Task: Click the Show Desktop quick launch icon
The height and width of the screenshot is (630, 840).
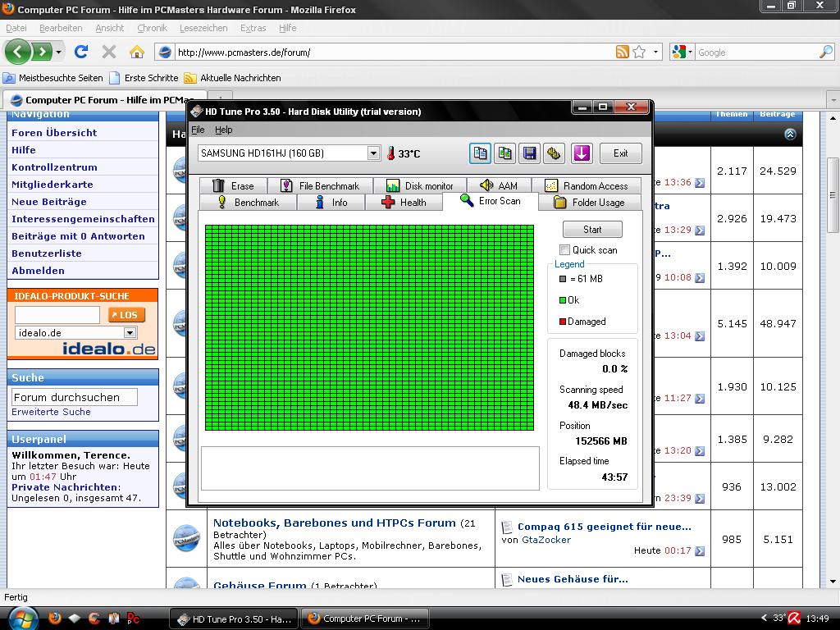Action: 75,619
